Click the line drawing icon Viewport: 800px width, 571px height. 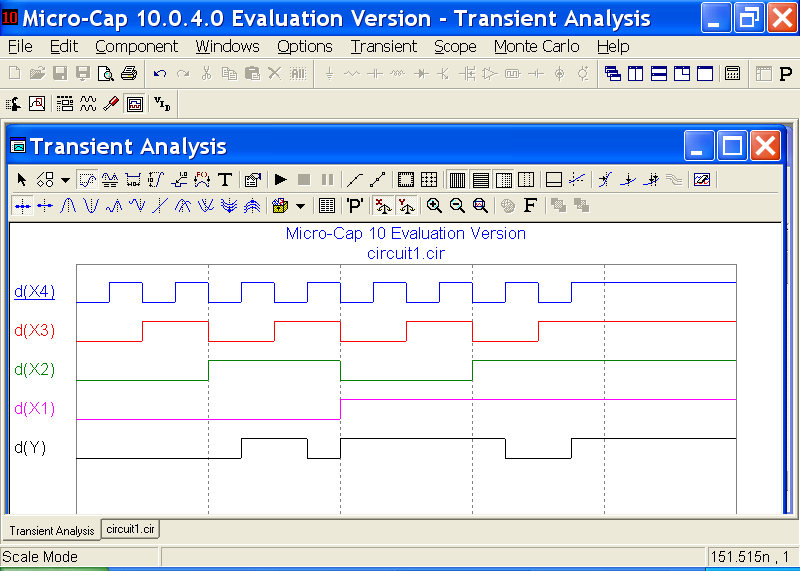pos(354,180)
